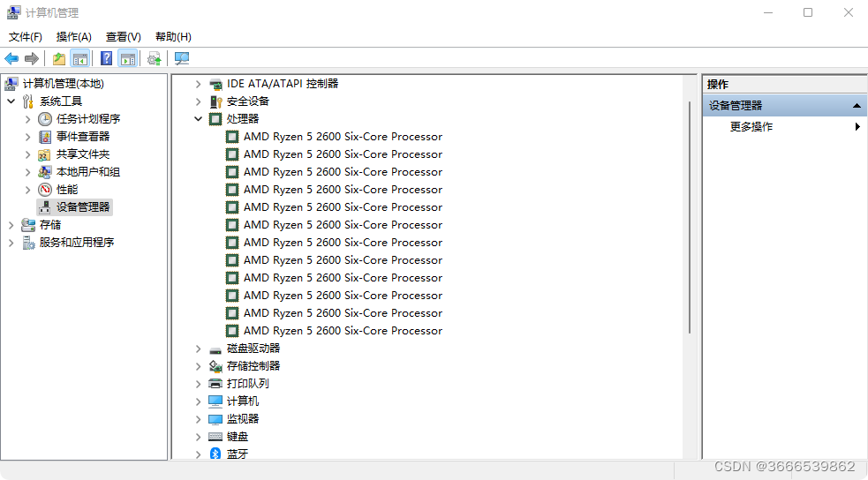Click the 本地用户和组 icon
This screenshot has width=868, height=480.
(x=45, y=172)
